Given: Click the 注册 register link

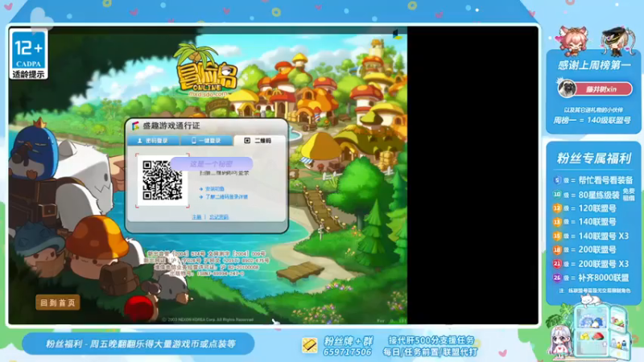Looking at the screenshot, I should 196,216.
